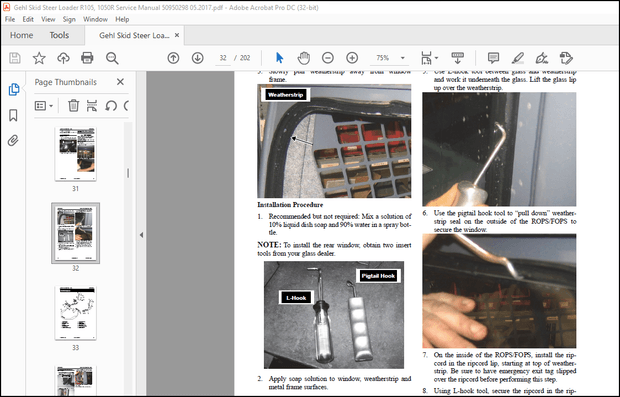This screenshot has width=620, height=397.
Task: Add the document to starred favorites
Action: 39,58
